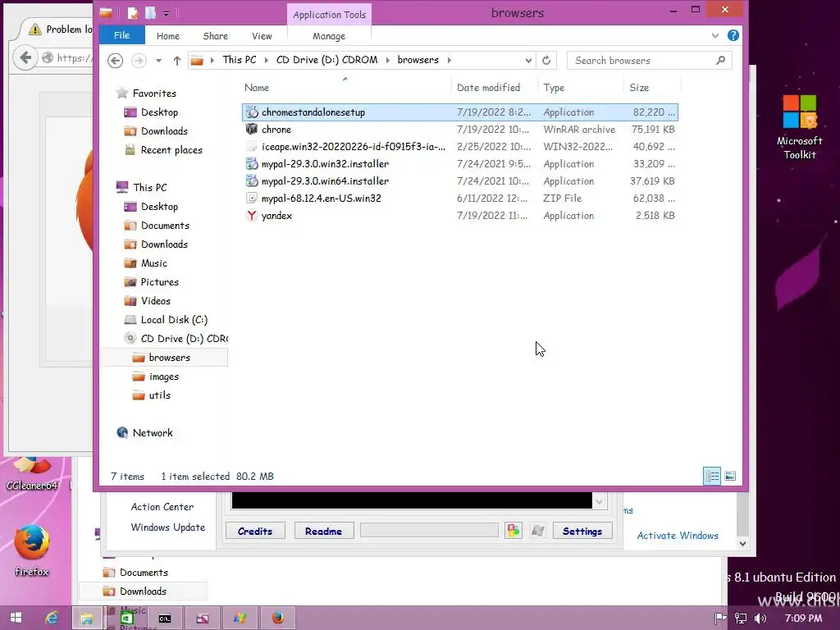Switch to the Share ribbon tab

(216, 36)
